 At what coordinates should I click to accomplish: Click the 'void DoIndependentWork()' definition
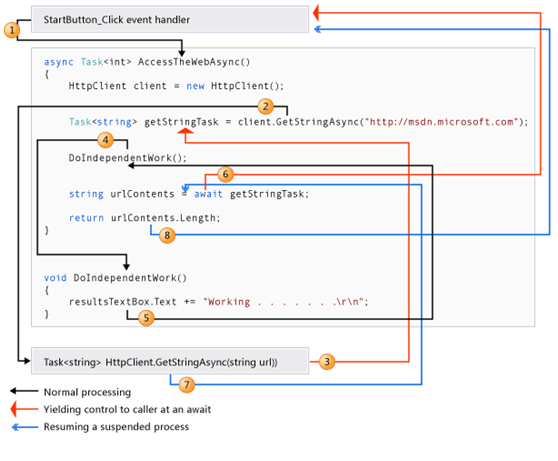[x=115, y=278]
